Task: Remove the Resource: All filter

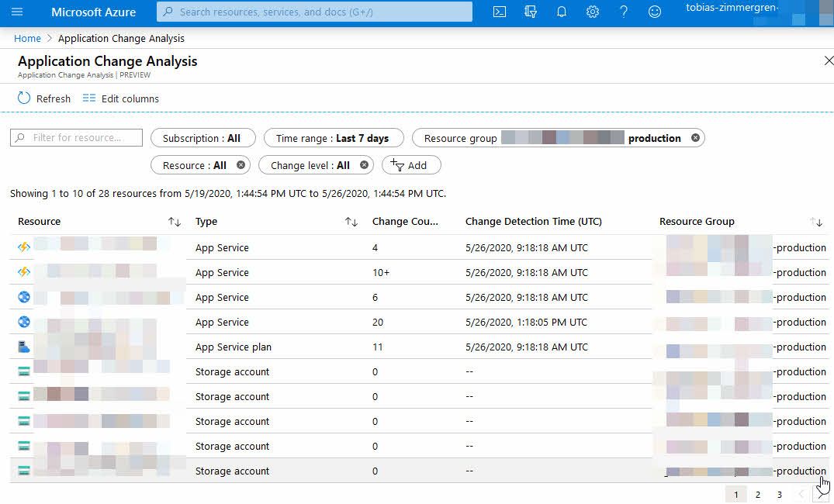Action: (x=241, y=165)
